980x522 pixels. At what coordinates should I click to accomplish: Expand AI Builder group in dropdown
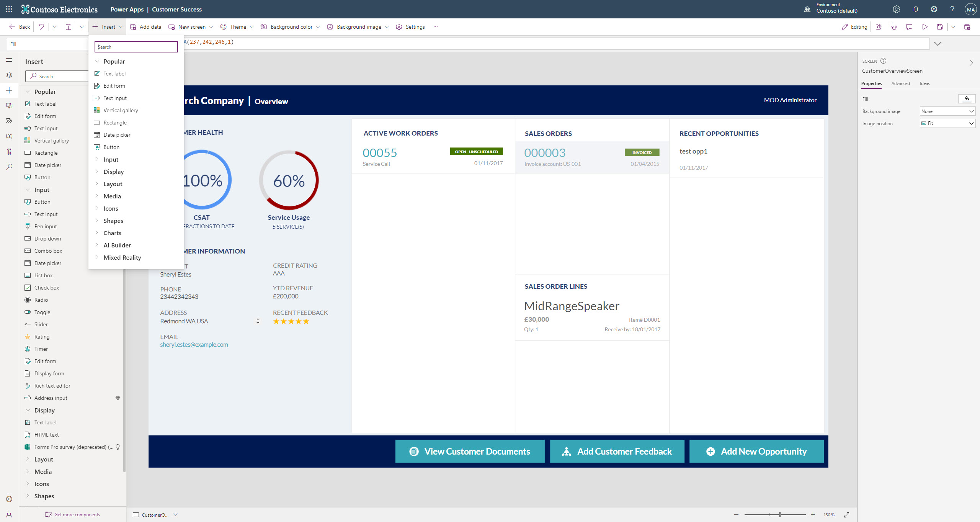click(97, 245)
